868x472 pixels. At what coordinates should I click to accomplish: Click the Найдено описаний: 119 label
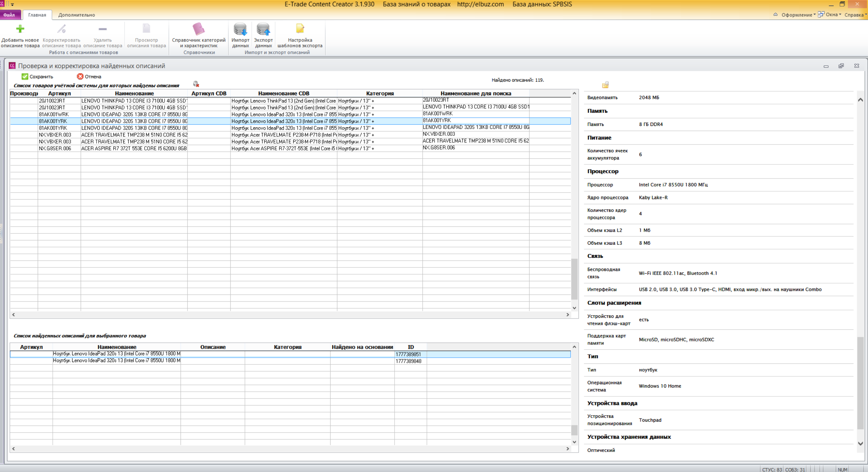tap(518, 80)
